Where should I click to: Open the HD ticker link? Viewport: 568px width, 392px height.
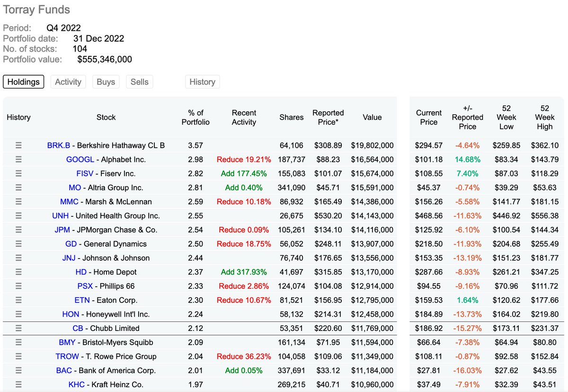pos(81,272)
